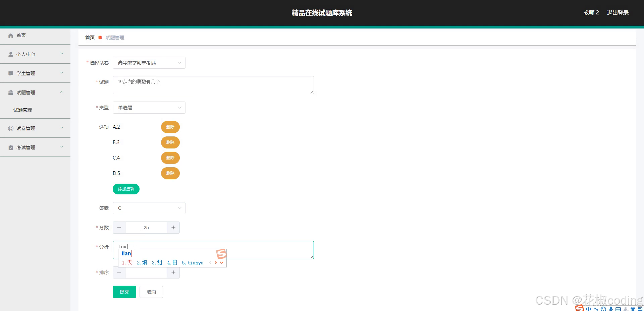The height and width of the screenshot is (311, 644).
Task: Click the 试卷管理 sidebar icon
Action: [11, 128]
